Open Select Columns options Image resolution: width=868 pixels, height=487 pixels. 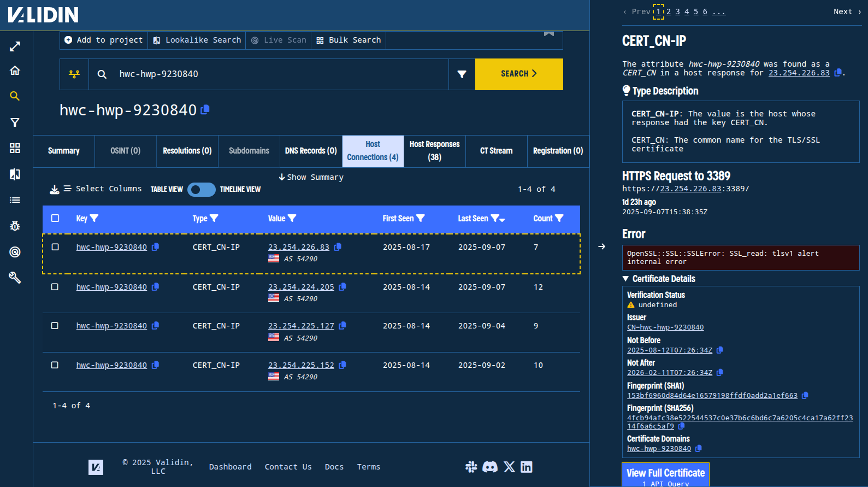pyautogui.click(x=103, y=189)
